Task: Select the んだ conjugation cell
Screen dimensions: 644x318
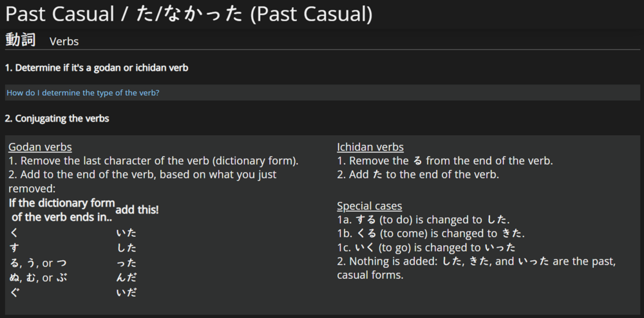Action: [x=126, y=278]
